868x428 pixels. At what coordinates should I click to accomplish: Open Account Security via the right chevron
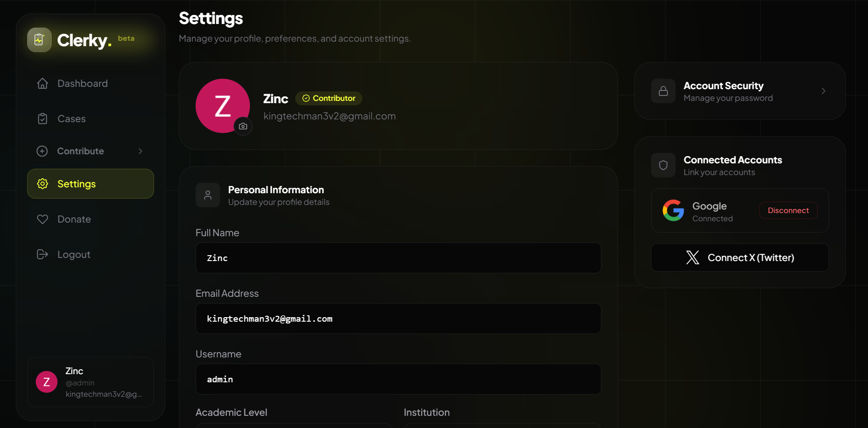pyautogui.click(x=823, y=91)
